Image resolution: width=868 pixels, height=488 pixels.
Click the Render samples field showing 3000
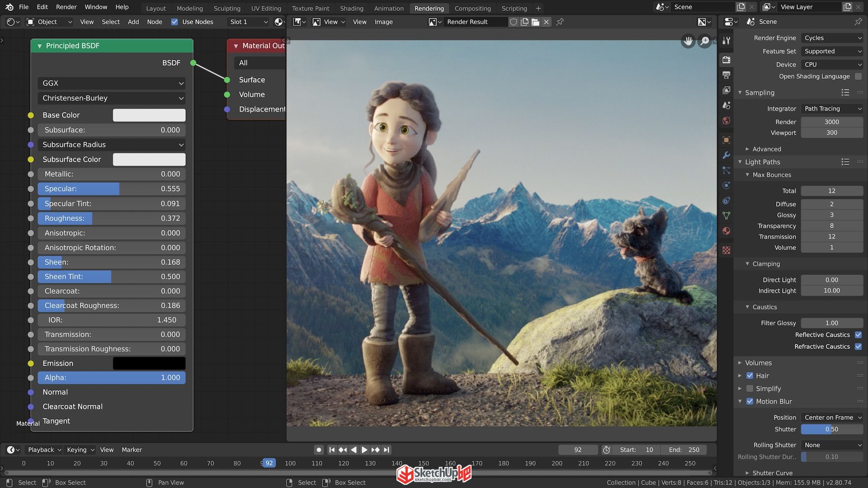(x=832, y=122)
